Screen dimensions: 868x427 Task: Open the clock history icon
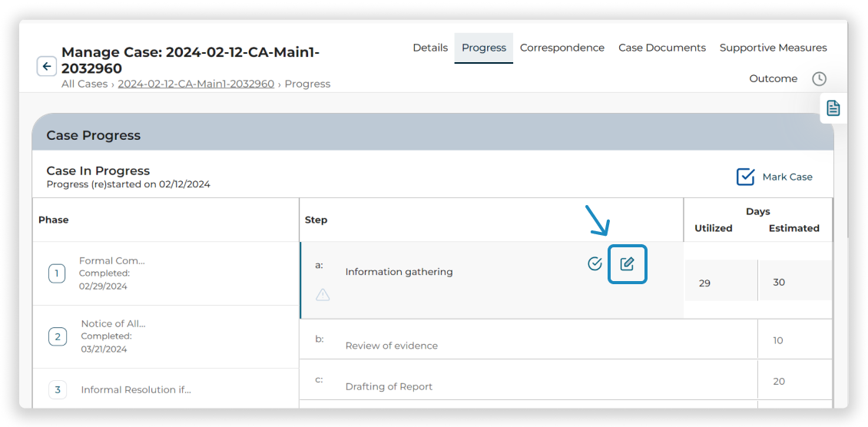[x=820, y=79]
